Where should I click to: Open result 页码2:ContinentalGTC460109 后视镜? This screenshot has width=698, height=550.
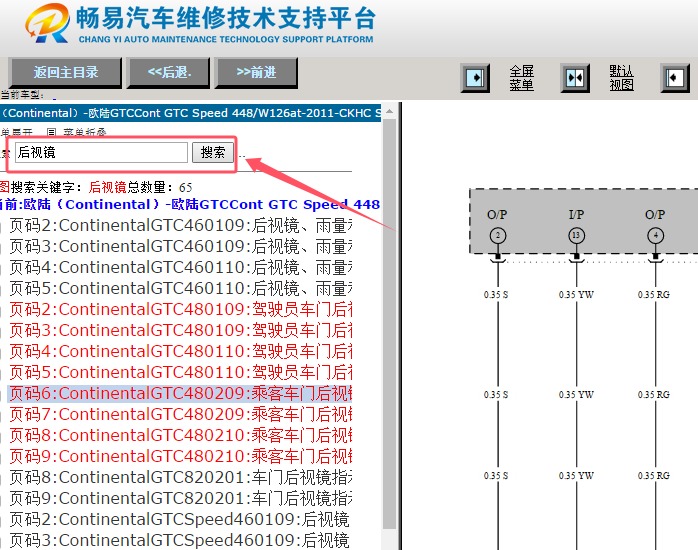pyautogui.click(x=180, y=226)
